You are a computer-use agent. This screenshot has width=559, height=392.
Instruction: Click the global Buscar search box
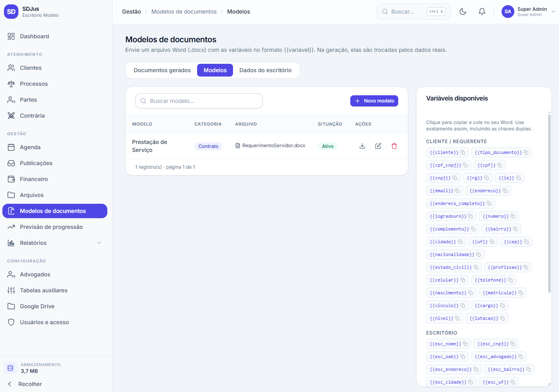click(x=414, y=12)
